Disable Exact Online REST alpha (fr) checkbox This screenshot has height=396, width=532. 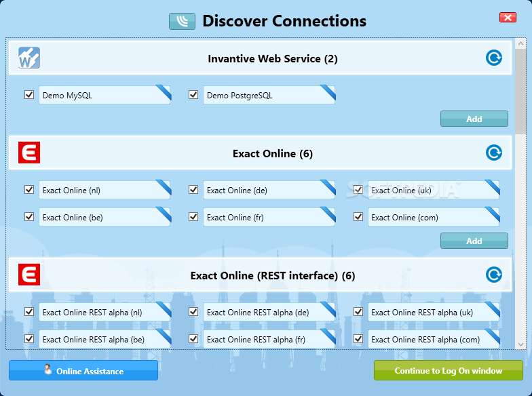coord(193,339)
